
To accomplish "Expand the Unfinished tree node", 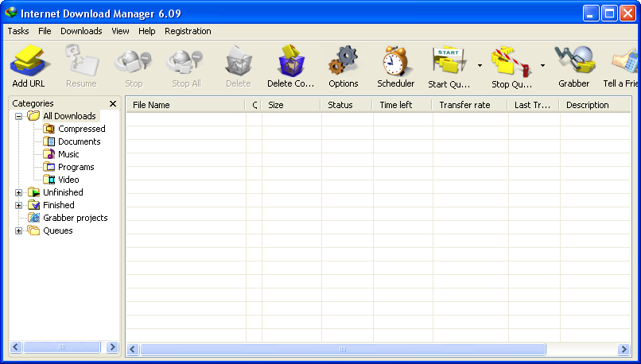I will coord(18,192).
